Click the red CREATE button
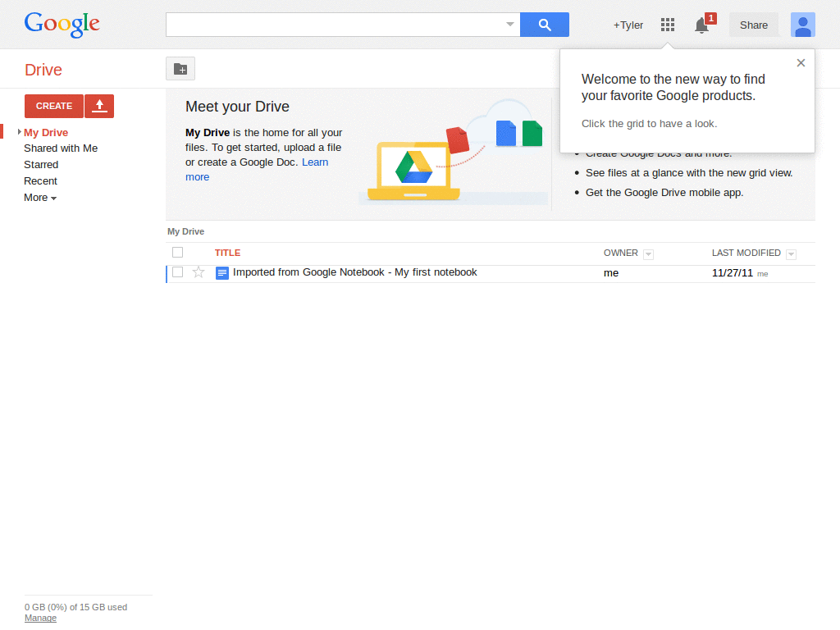Screen dimensions: 840x630 pyautogui.click(x=53, y=106)
